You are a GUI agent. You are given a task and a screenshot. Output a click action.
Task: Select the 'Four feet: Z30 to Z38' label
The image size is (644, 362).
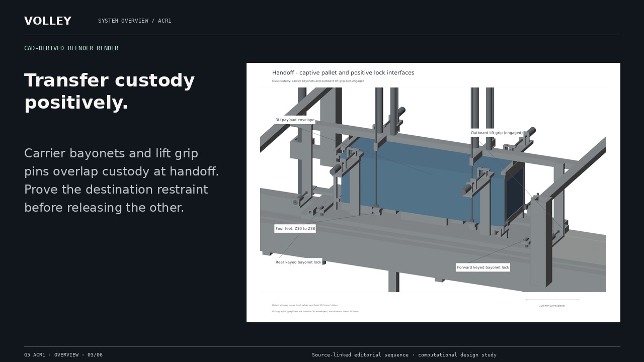[x=295, y=229]
